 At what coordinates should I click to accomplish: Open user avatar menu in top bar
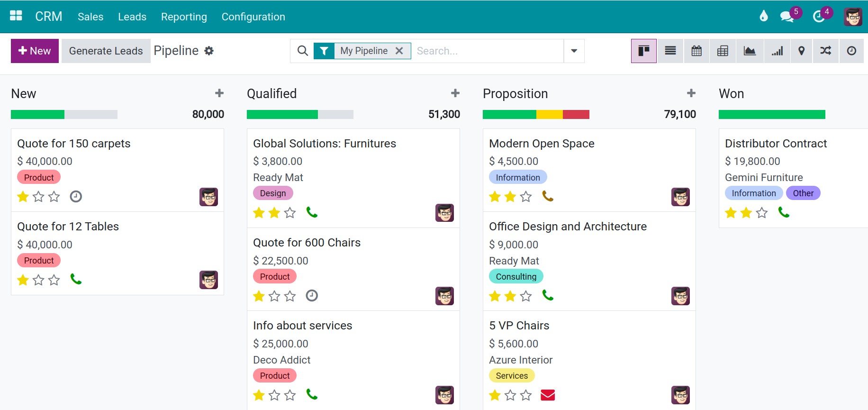point(853,17)
